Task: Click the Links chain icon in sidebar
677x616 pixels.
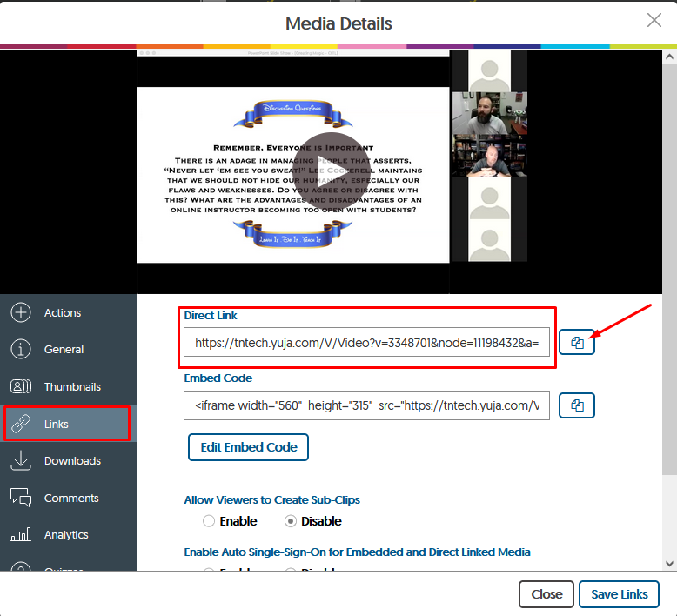Action: [21, 425]
